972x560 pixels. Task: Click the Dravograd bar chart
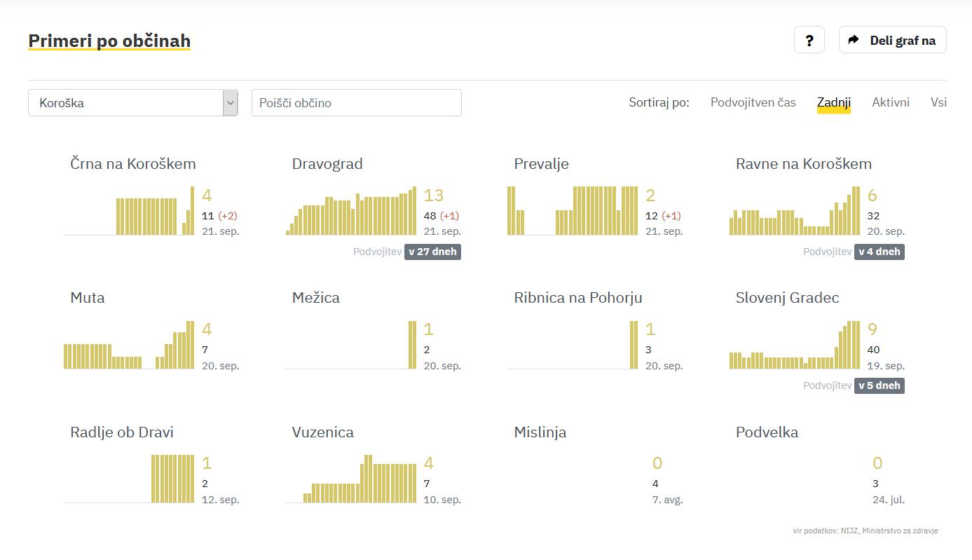[351, 210]
